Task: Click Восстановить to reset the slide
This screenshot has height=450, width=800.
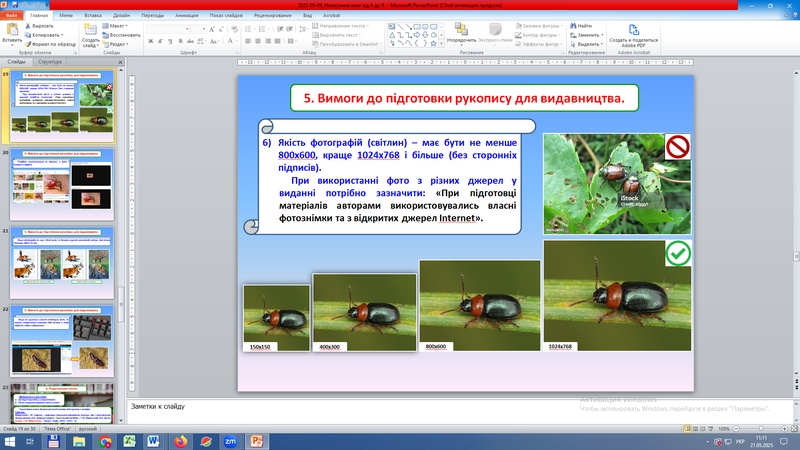Action: 121,35
